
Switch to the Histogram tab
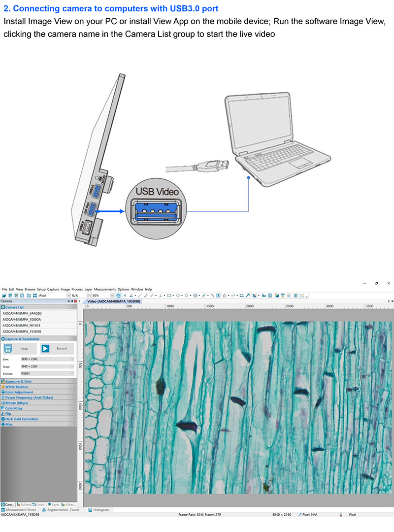(x=101, y=510)
